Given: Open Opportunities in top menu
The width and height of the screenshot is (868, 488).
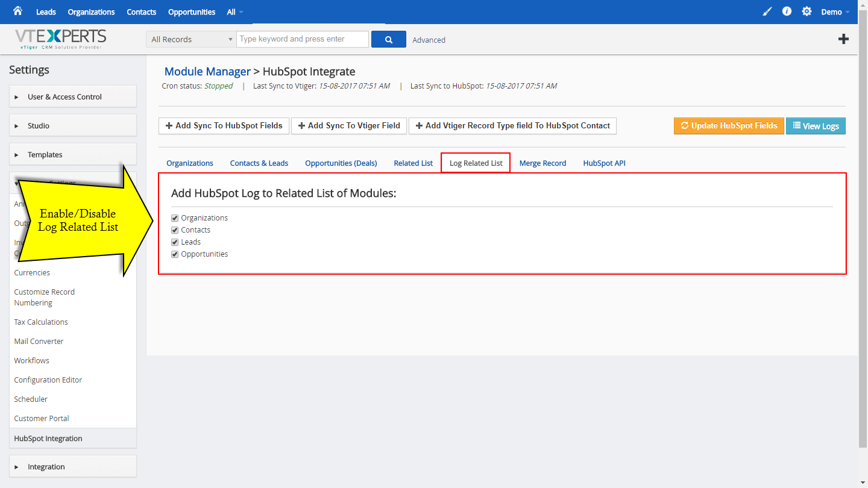Looking at the screenshot, I should pyautogui.click(x=192, y=12).
